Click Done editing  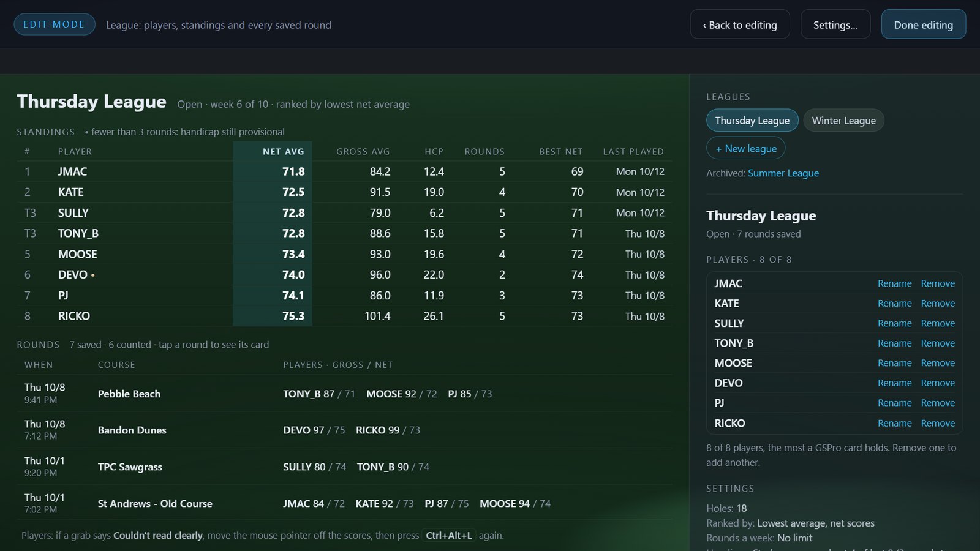pos(924,24)
